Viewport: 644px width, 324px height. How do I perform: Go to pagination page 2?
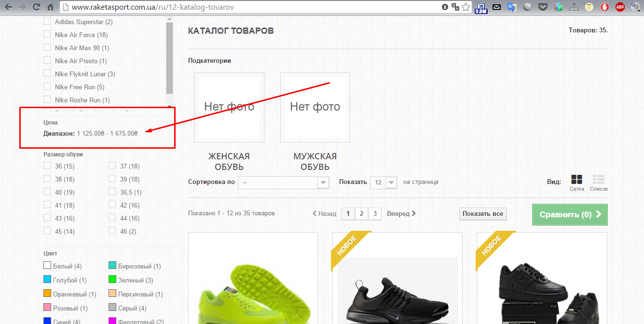click(x=361, y=213)
